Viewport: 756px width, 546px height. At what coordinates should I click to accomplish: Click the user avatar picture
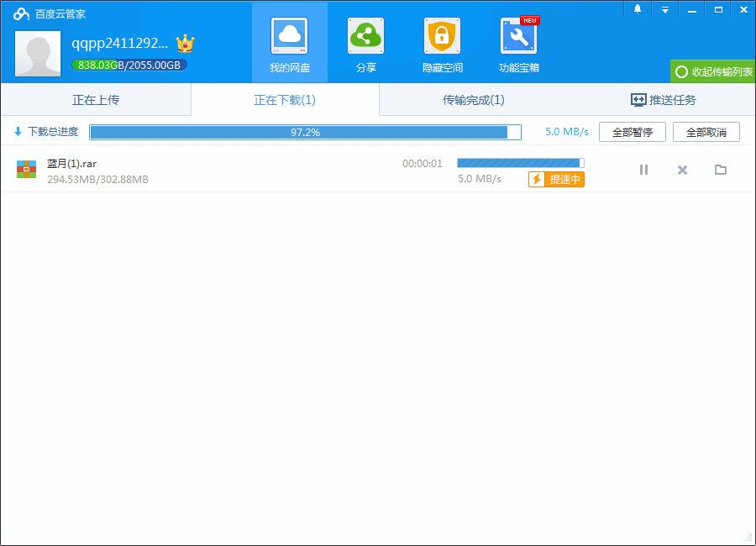38,54
